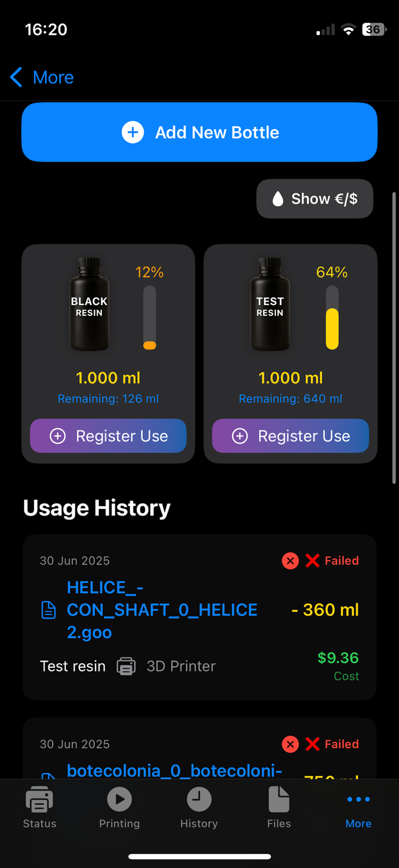The image size is (399, 868).
Task: Toggle the Show €/$ currency display
Action: point(315,199)
